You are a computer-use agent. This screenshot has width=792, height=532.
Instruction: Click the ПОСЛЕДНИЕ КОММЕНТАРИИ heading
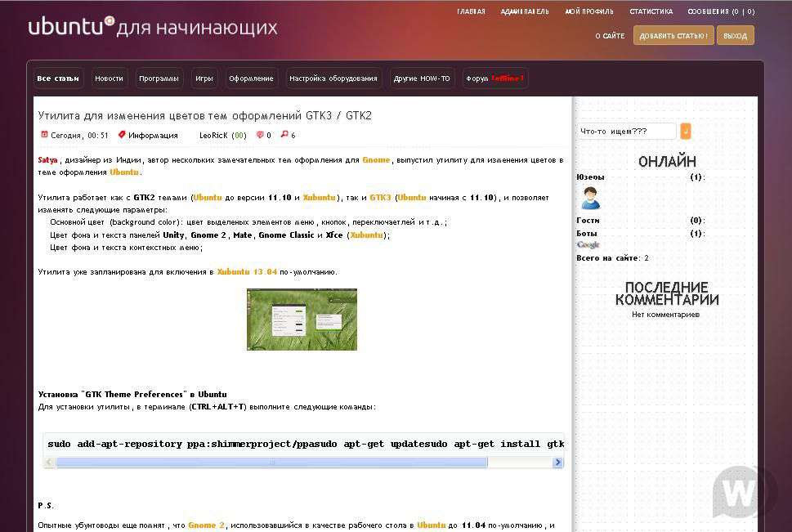[667, 294]
